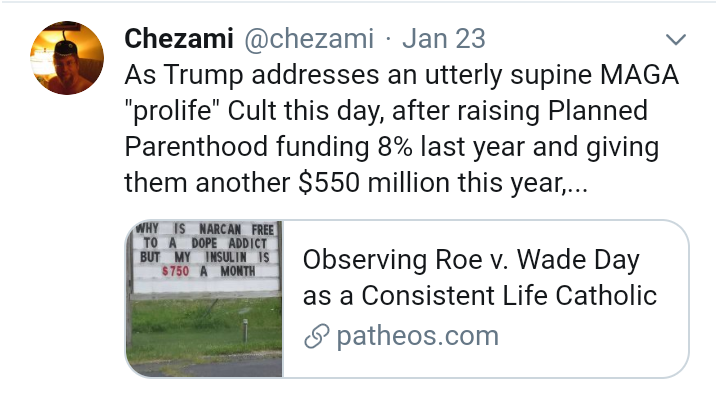Open tweet options with the down chevron
This screenshot has width=716, height=398.
click(676, 40)
